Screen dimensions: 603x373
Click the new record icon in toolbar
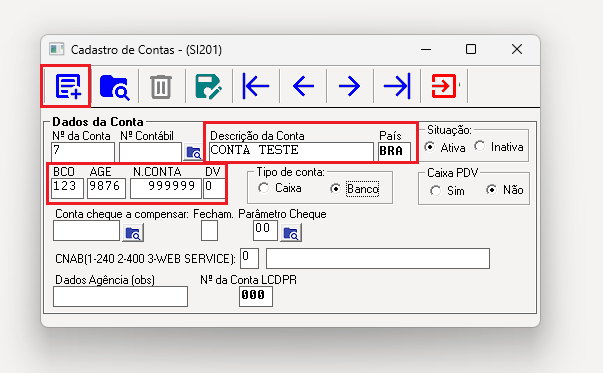[x=68, y=86]
